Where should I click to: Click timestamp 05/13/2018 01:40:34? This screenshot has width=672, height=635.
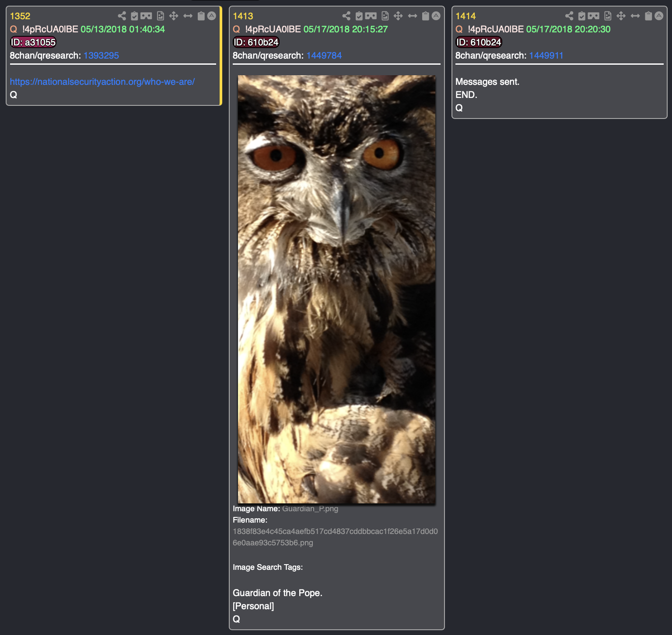[123, 29]
